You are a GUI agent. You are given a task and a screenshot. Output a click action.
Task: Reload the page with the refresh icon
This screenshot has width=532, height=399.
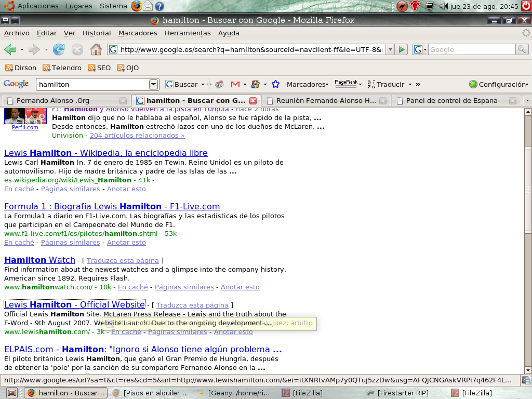59,49
